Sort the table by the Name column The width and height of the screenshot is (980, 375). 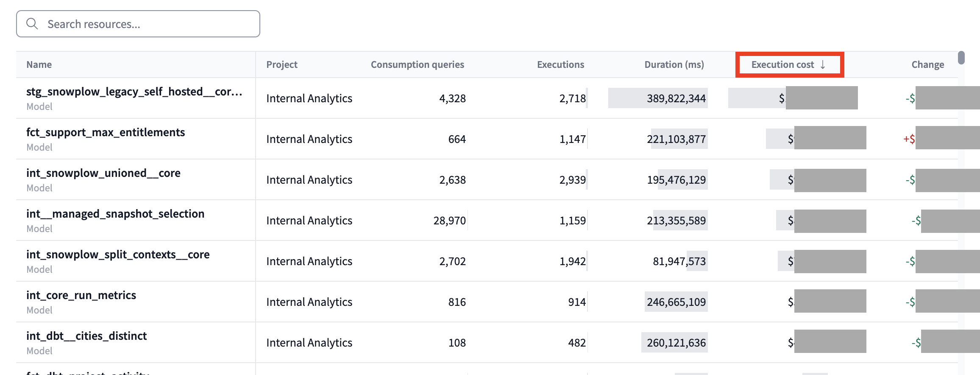pos(39,64)
